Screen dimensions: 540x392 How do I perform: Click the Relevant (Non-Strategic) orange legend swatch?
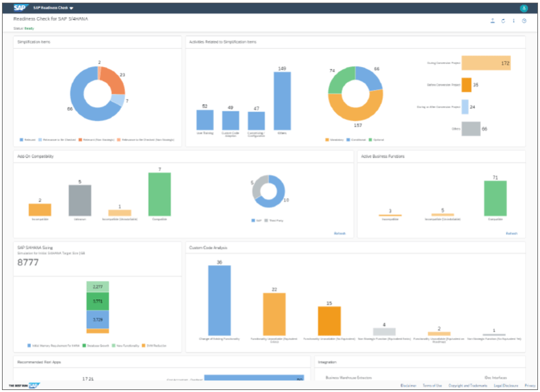[x=80, y=140]
